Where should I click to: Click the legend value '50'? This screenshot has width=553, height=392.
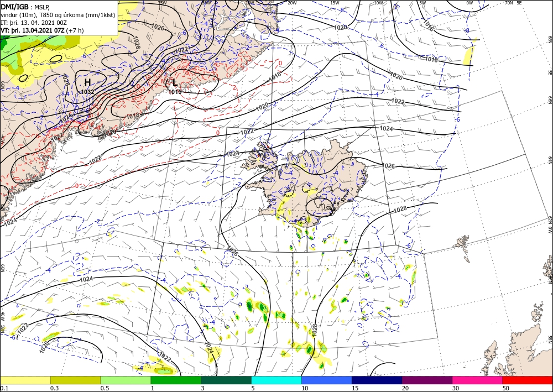[x=506, y=388]
